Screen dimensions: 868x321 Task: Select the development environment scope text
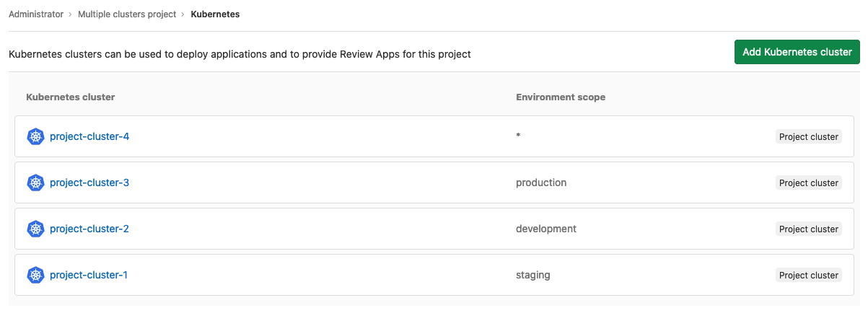point(545,229)
